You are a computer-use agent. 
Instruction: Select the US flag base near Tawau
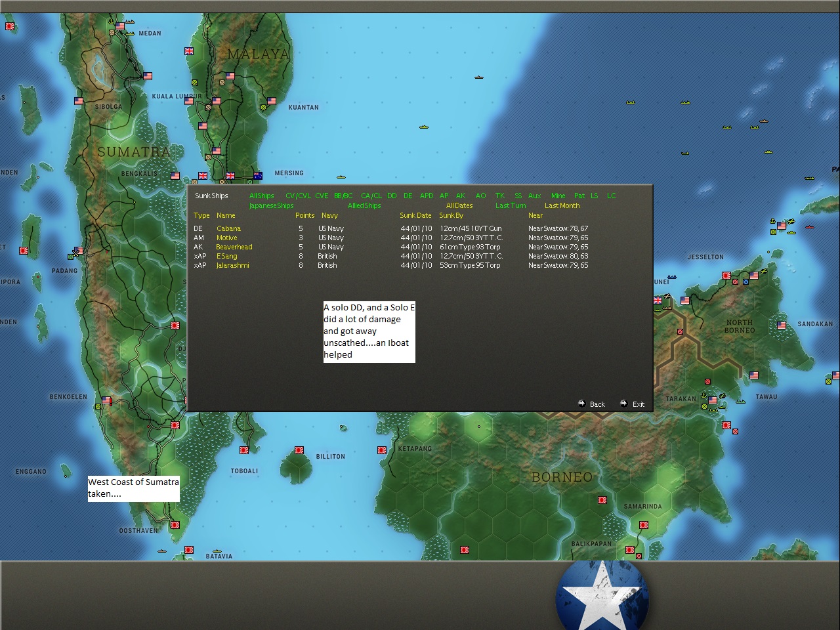(x=754, y=375)
